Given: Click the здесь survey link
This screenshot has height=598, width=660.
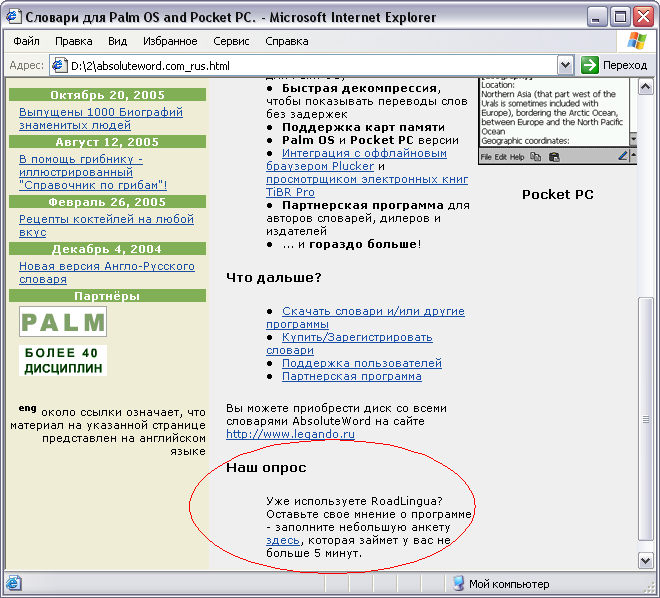Looking at the screenshot, I should click(x=283, y=540).
